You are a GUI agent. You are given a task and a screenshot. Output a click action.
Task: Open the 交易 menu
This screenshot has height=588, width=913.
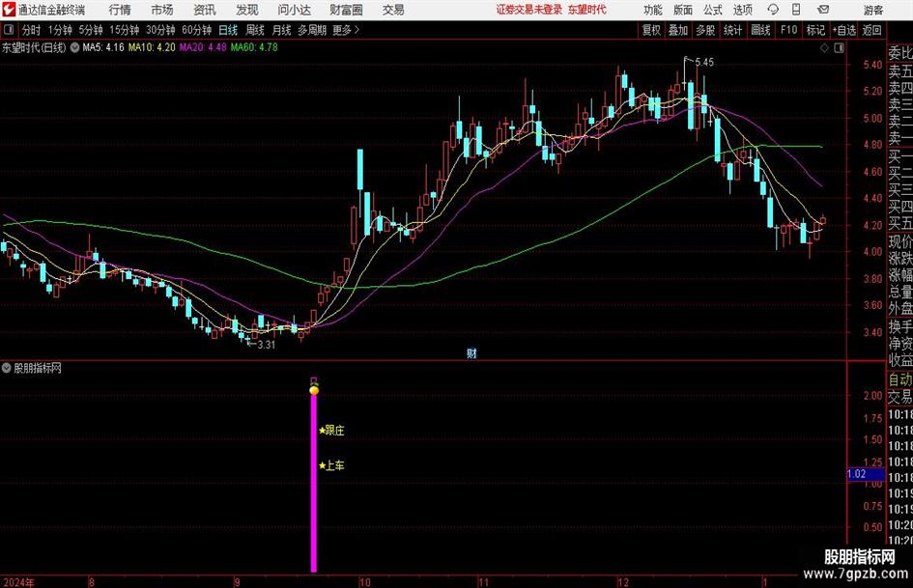393,10
